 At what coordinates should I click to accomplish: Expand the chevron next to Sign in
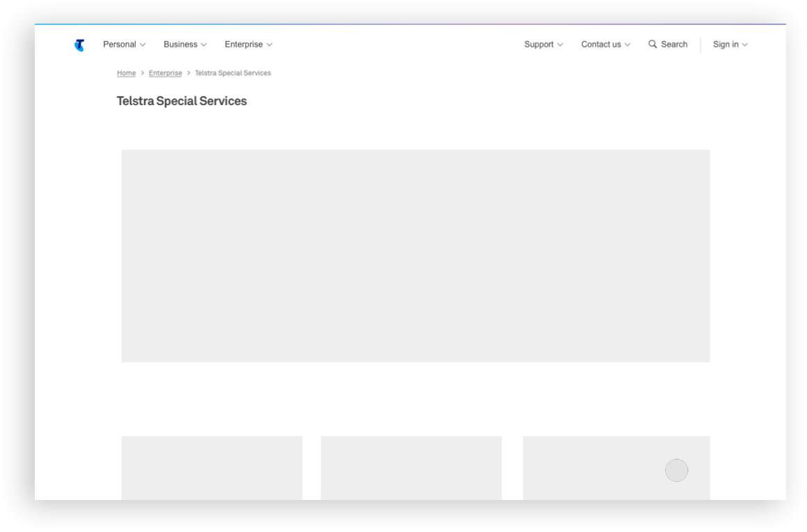coord(744,45)
